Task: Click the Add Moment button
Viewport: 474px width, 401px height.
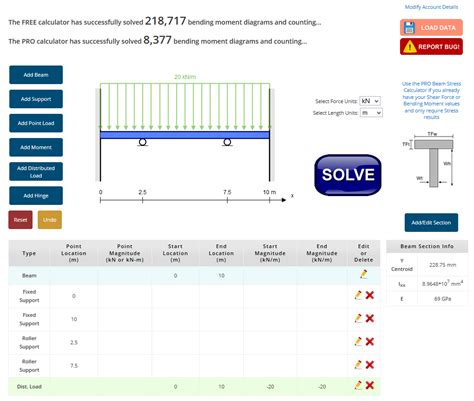Action: 36,148
